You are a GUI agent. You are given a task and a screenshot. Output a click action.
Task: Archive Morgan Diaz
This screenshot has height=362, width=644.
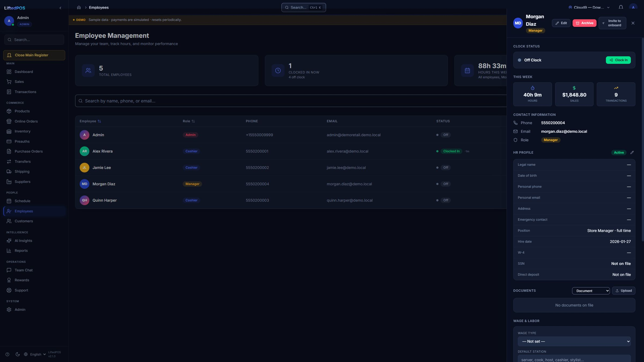pyautogui.click(x=584, y=23)
